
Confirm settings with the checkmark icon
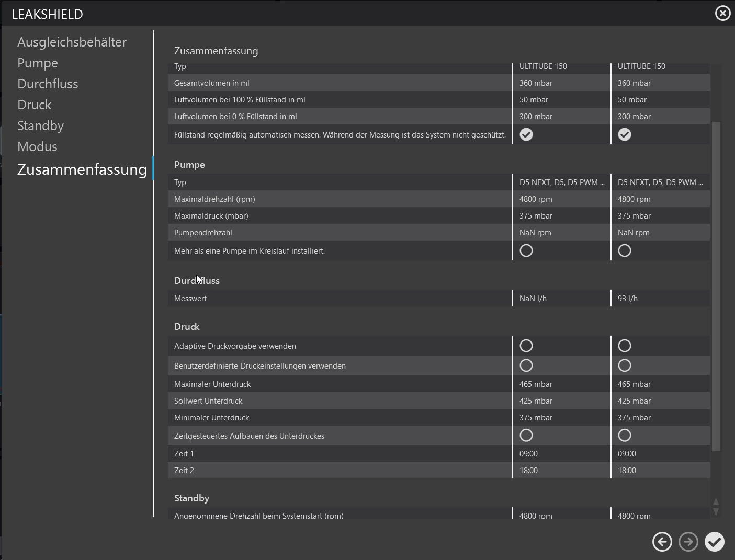[714, 542]
